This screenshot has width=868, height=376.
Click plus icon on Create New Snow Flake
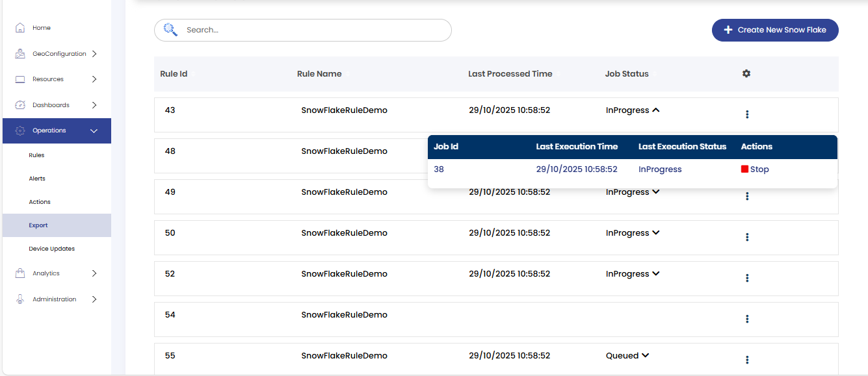728,30
